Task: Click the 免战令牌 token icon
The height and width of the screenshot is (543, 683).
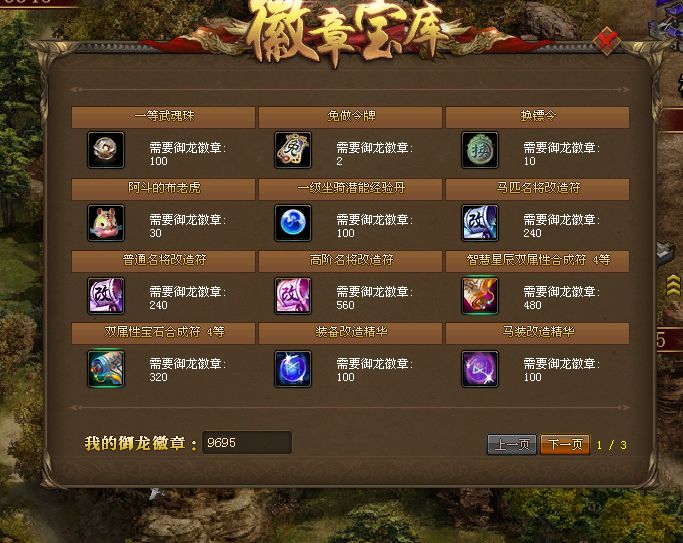Action: pyautogui.click(x=293, y=150)
